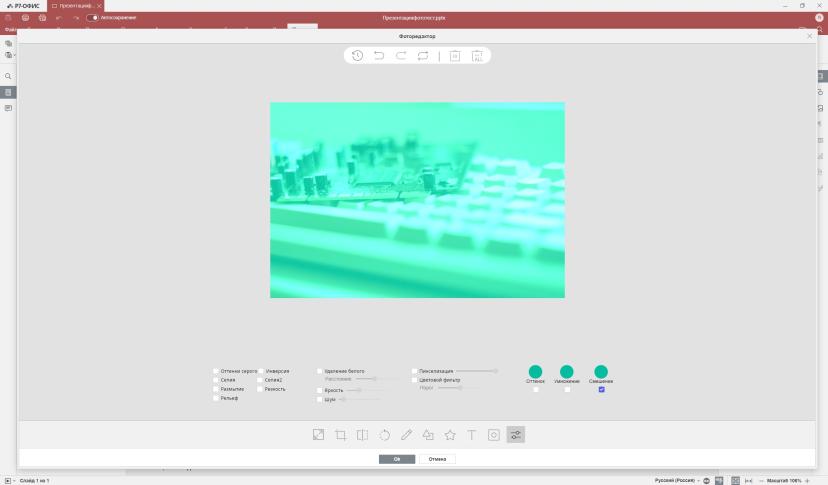
Task: Select the flip tool icon
Action: pyautogui.click(x=362, y=435)
